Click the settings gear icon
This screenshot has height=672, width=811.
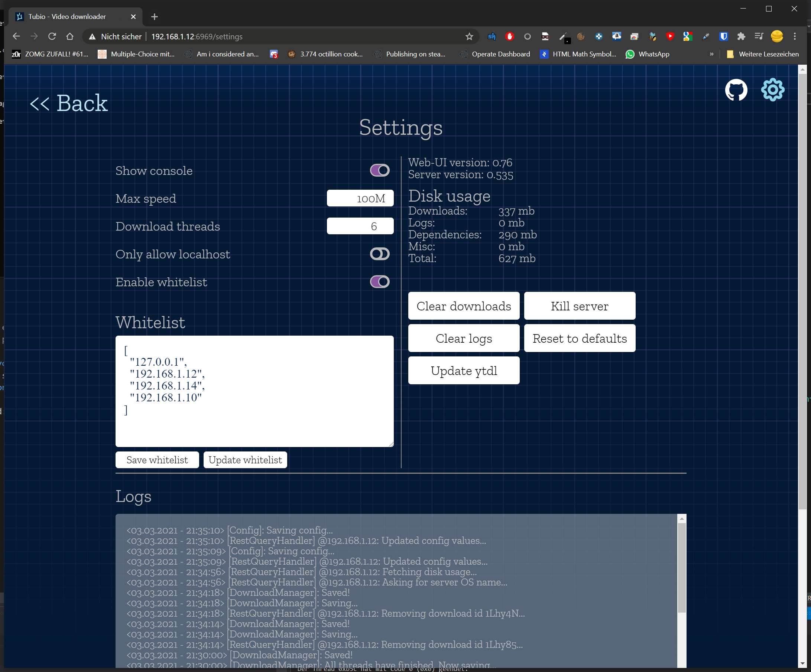pyautogui.click(x=772, y=90)
